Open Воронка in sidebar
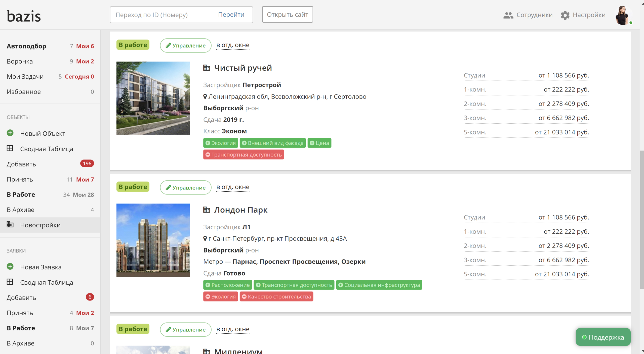644x354 pixels. click(x=20, y=61)
